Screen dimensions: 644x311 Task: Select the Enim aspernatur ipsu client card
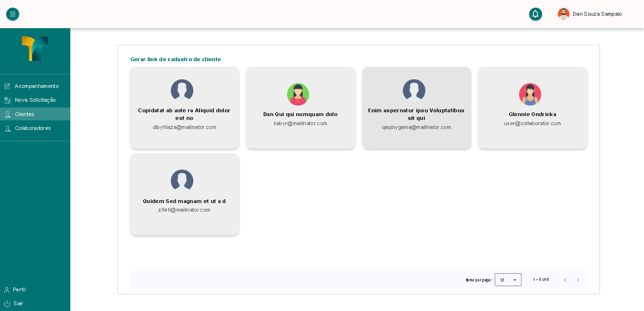pos(416,108)
